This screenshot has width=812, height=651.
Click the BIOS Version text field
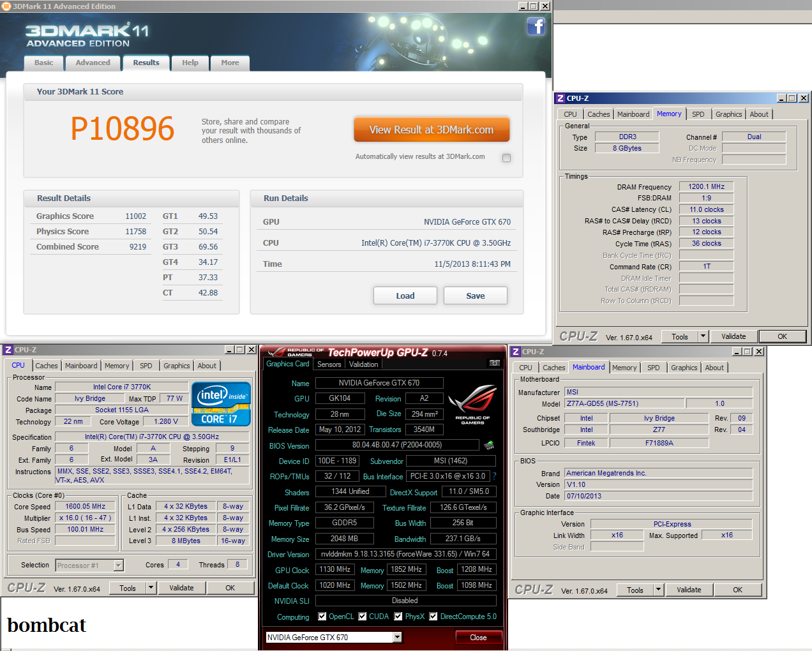(397, 445)
